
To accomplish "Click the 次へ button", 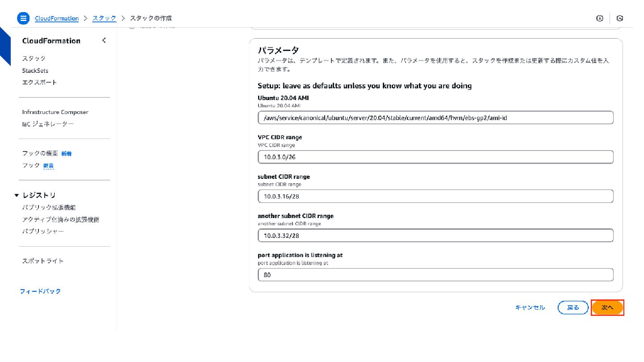I will point(607,307).
